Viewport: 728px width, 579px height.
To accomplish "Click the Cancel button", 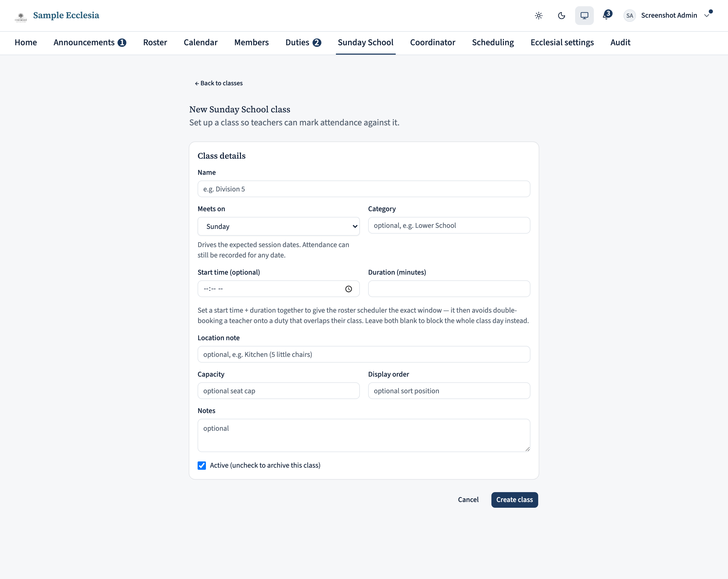I will 468,500.
